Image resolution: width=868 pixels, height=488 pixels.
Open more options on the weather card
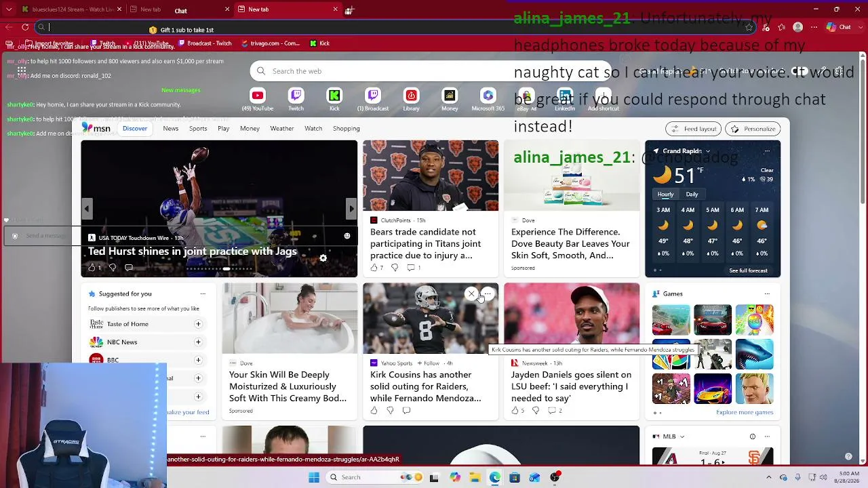(x=767, y=151)
